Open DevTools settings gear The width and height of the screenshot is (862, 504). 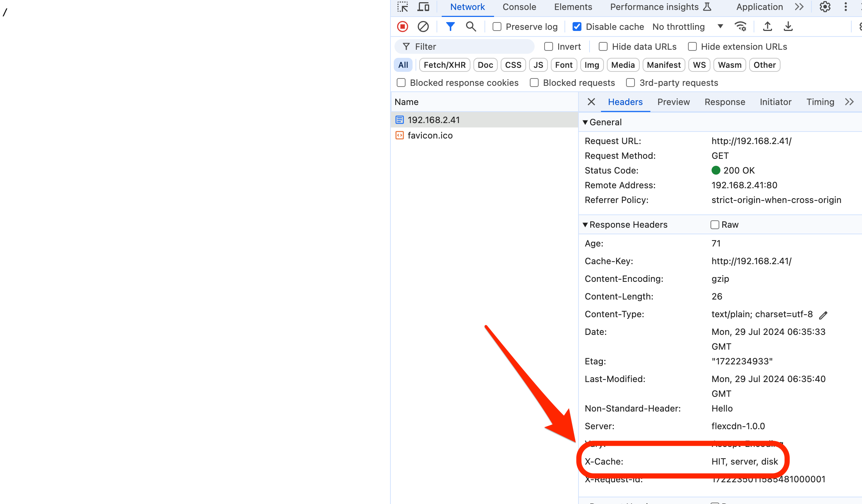825,7
